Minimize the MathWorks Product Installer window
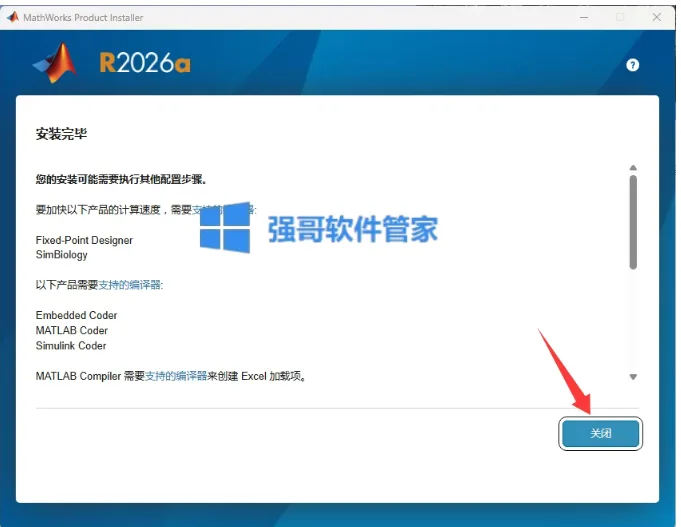681x527 pixels. (x=584, y=17)
